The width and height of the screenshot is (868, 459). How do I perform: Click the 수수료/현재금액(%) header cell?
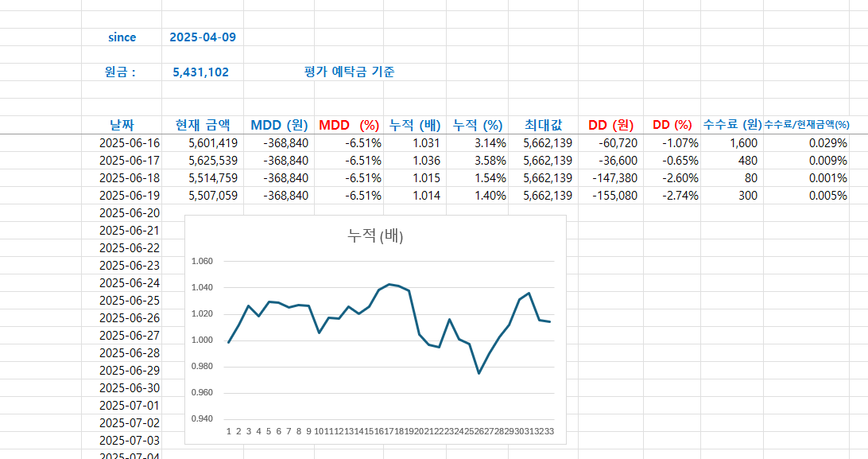pyautogui.click(x=807, y=125)
